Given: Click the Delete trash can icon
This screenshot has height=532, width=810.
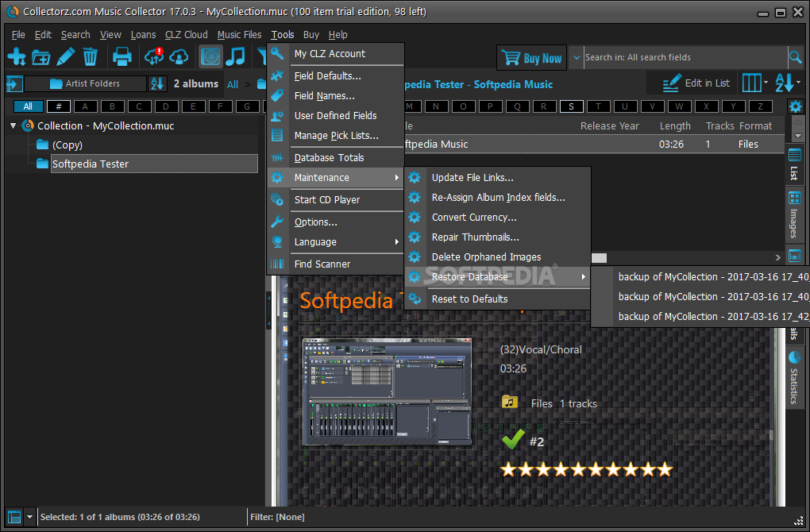Looking at the screenshot, I should click(x=90, y=56).
